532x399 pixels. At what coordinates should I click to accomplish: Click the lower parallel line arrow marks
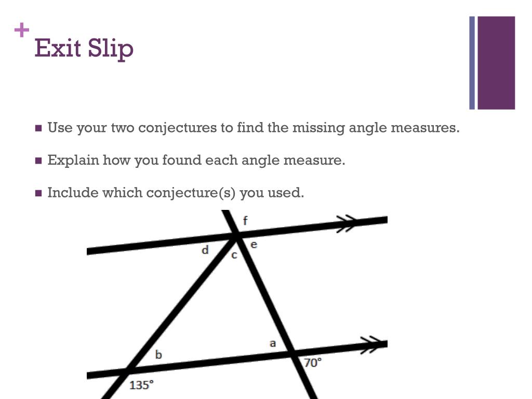point(371,345)
